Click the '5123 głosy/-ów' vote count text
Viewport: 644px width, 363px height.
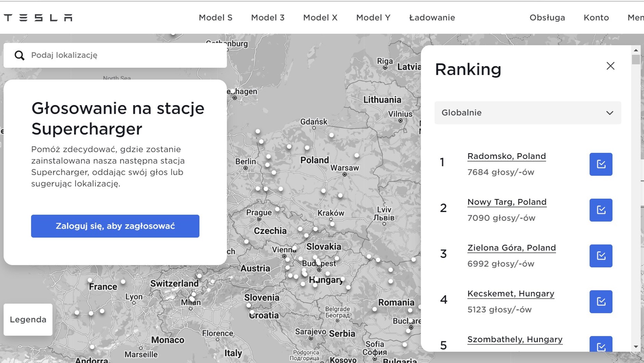point(499,310)
